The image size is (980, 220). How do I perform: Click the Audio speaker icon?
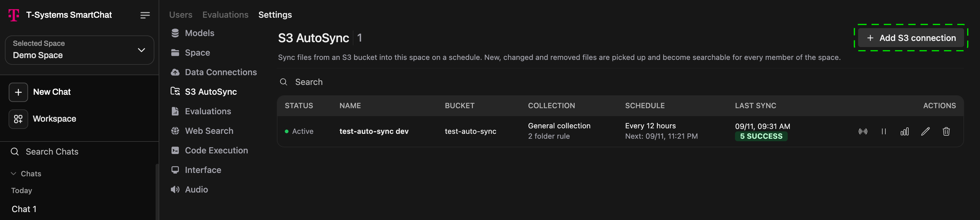tap(175, 190)
